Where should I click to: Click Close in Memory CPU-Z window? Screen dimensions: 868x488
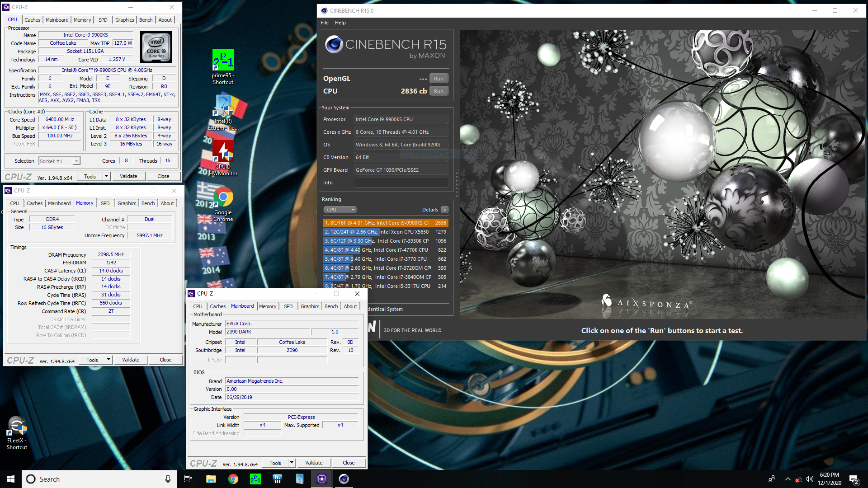tap(165, 360)
